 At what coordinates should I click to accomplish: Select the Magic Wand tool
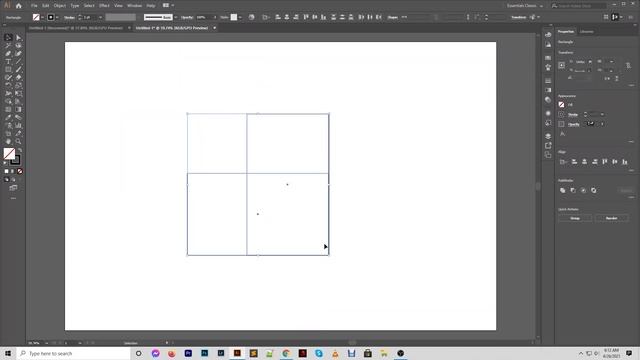point(8,46)
